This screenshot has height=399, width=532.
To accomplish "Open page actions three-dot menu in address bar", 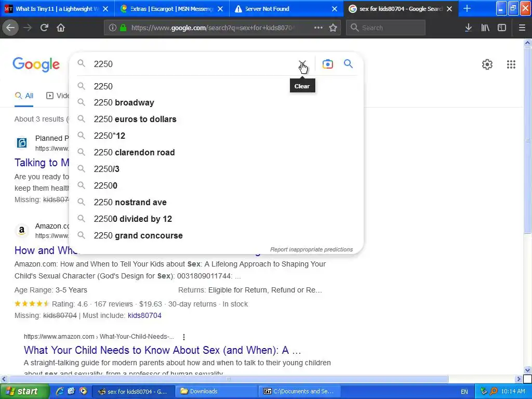I will pos(318,28).
